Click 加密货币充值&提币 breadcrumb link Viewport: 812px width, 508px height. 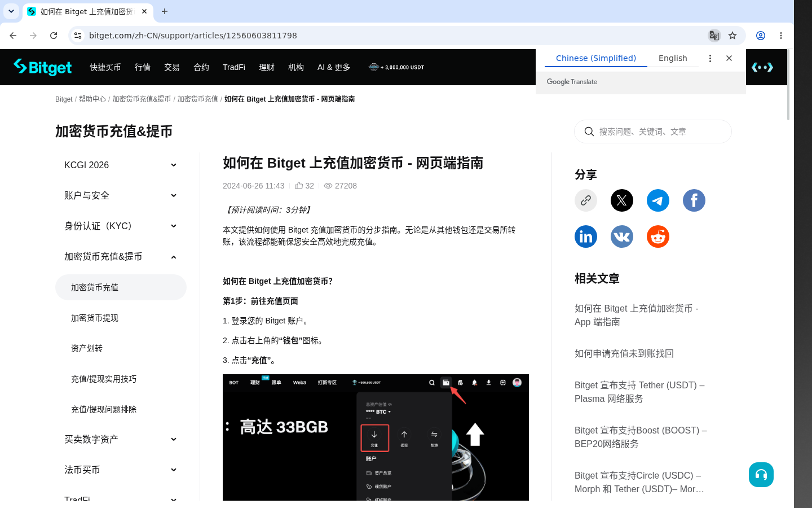pyautogui.click(x=142, y=99)
